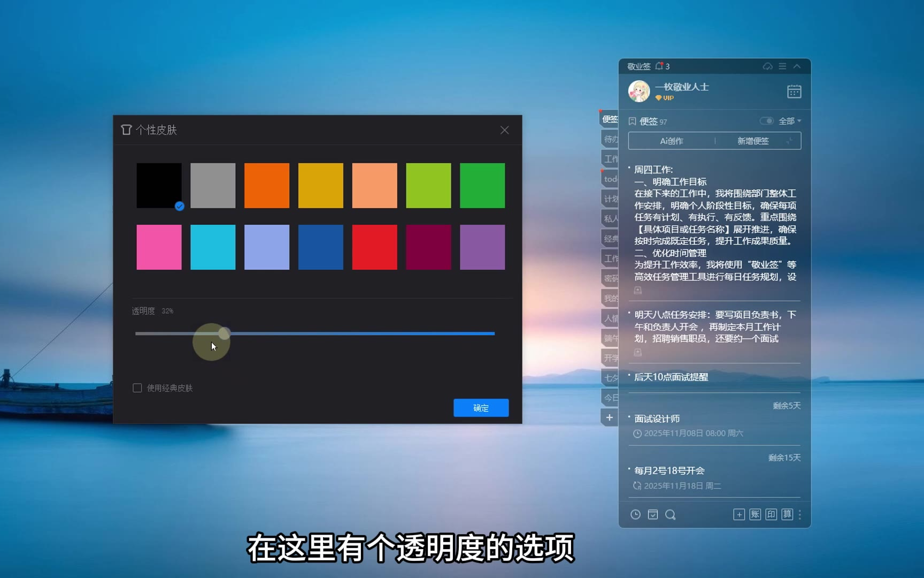Select the 密码 side tab
924x578 pixels.
point(610,278)
